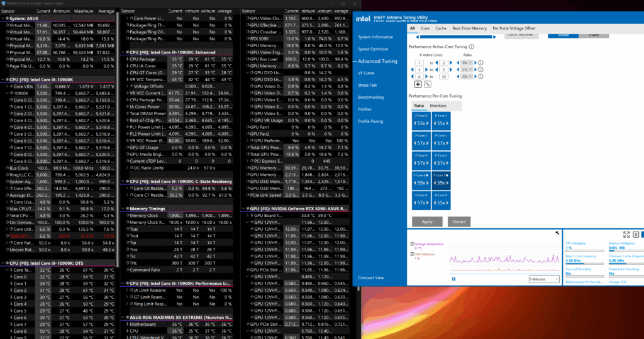The image size is (644, 339).
Task: Switch to Real-Time Memory tab
Action: tap(469, 28)
